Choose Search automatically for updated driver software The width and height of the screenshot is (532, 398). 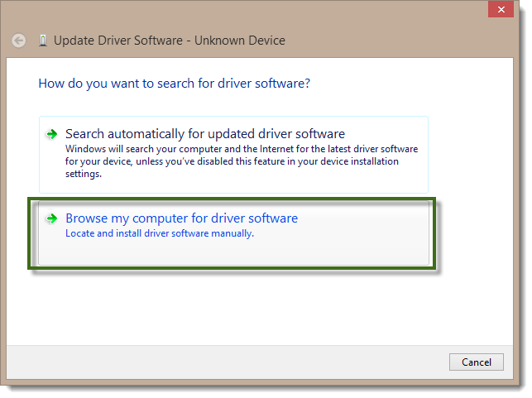coord(204,134)
